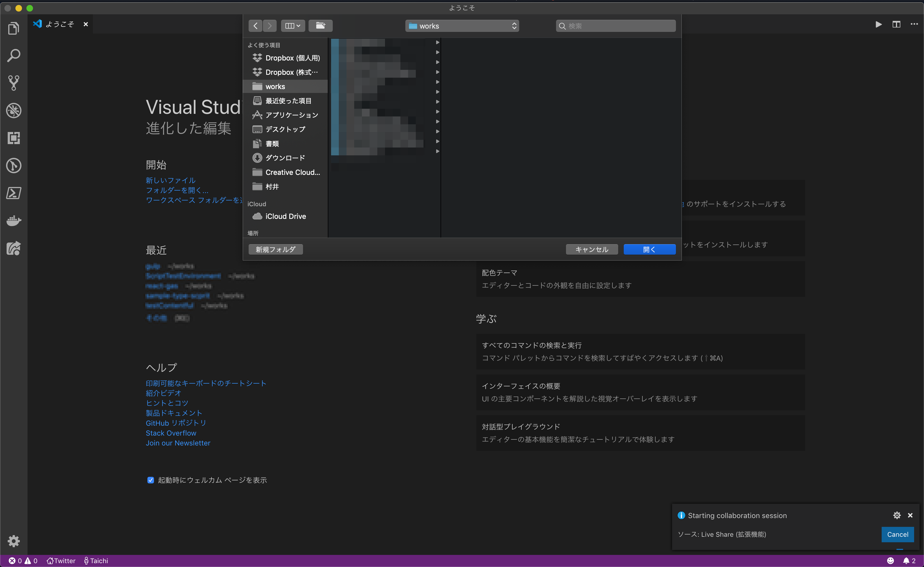Select Creative Cloud folder in sidebar
Image resolution: width=924 pixels, height=567 pixels.
286,172
